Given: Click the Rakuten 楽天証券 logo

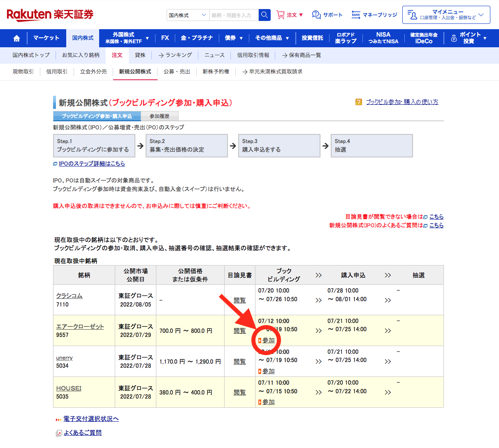Looking at the screenshot, I should [50, 15].
